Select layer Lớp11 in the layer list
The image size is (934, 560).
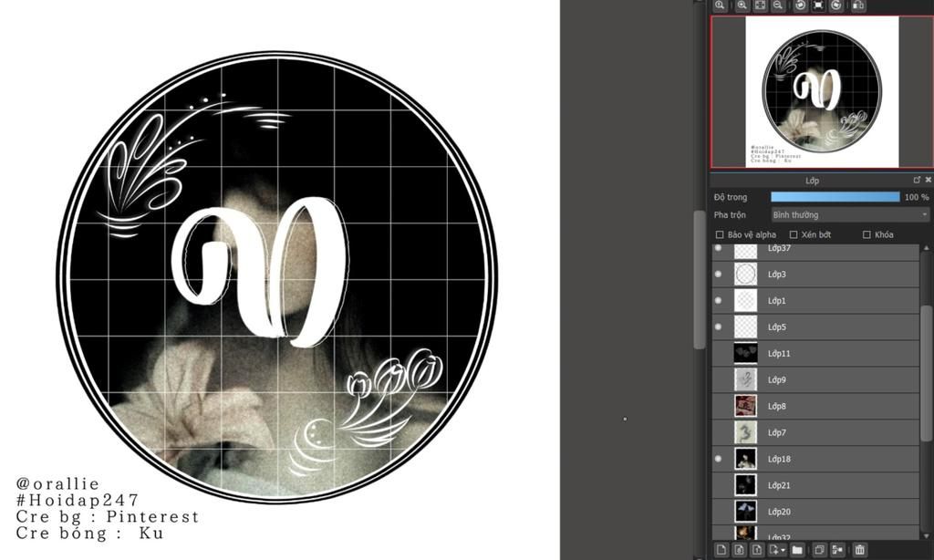(816, 353)
